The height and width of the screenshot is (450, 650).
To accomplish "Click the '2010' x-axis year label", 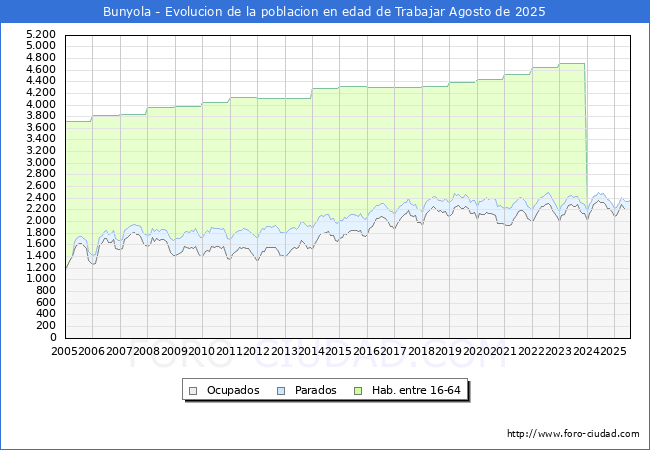I will coord(201,351).
